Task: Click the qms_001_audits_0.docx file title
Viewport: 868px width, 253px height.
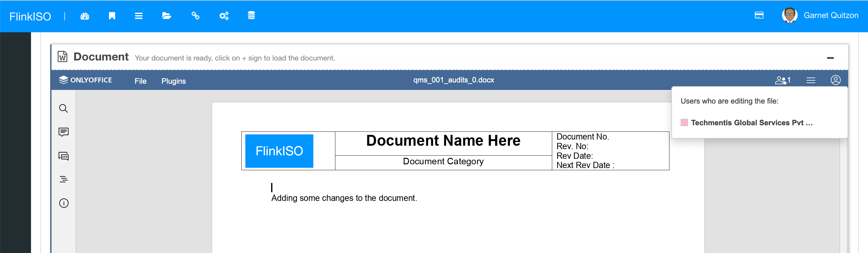Action: coord(454,80)
